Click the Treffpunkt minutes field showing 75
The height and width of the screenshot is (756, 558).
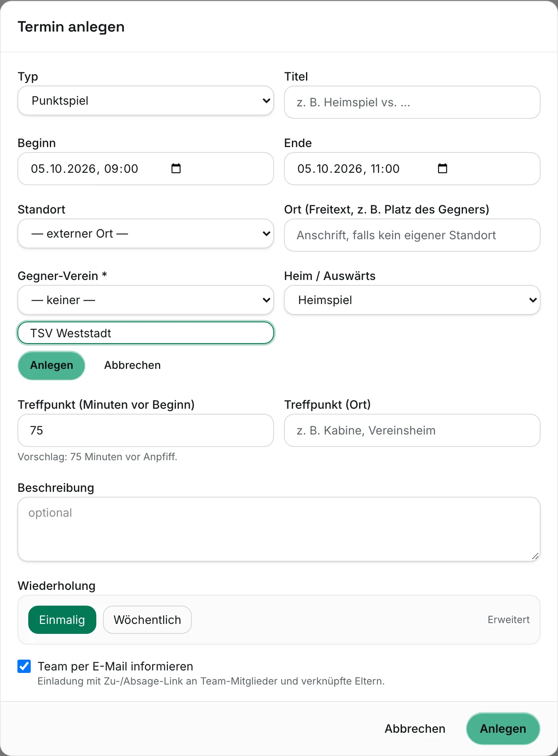146,430
